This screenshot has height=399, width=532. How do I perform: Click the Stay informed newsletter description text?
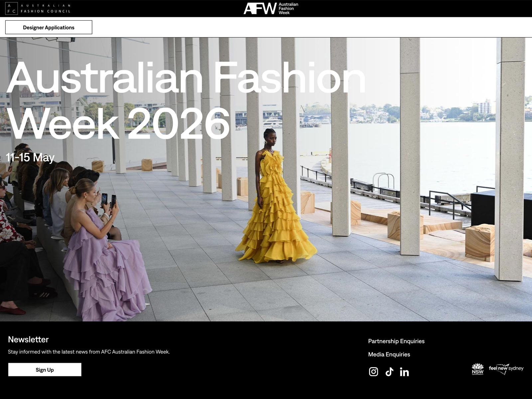pos(89,352)
